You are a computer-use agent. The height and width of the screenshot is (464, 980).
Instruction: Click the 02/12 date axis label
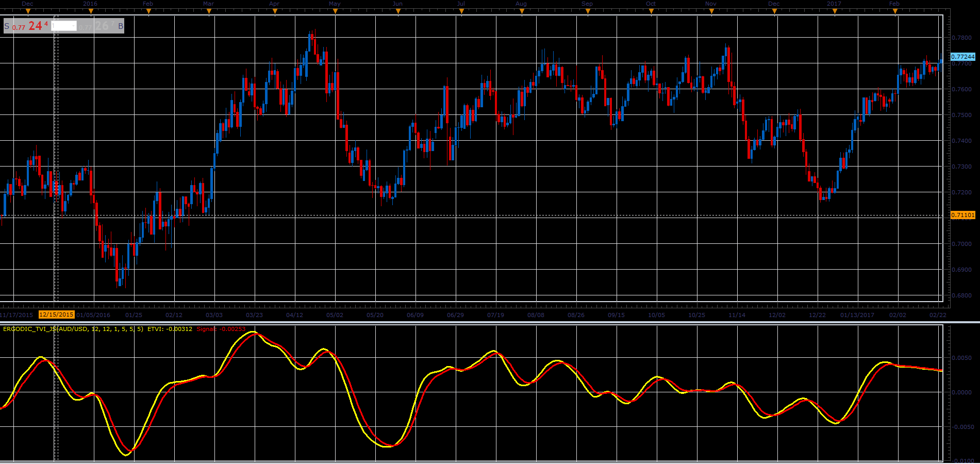click(174, 315)
